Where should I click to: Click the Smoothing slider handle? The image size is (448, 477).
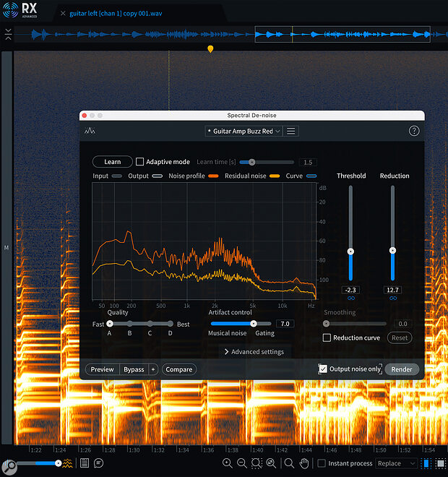click(x=326, y=323)
